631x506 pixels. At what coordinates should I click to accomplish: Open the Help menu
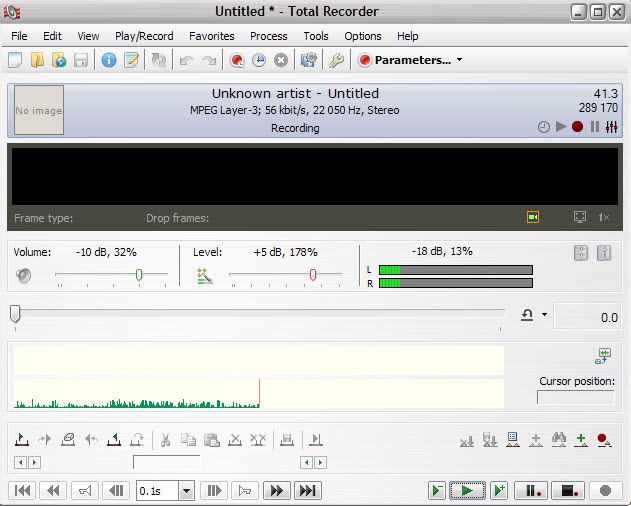pyautogui.click(x=408, y=36)
